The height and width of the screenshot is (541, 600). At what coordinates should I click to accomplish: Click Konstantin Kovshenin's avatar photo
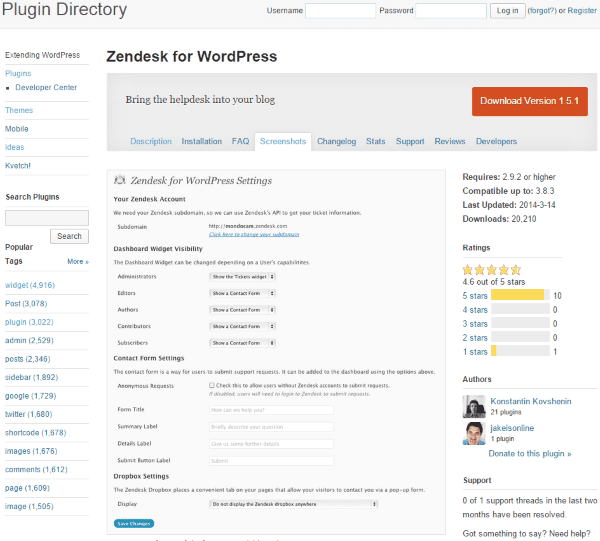pyautogui.click(x=474, y=406)
